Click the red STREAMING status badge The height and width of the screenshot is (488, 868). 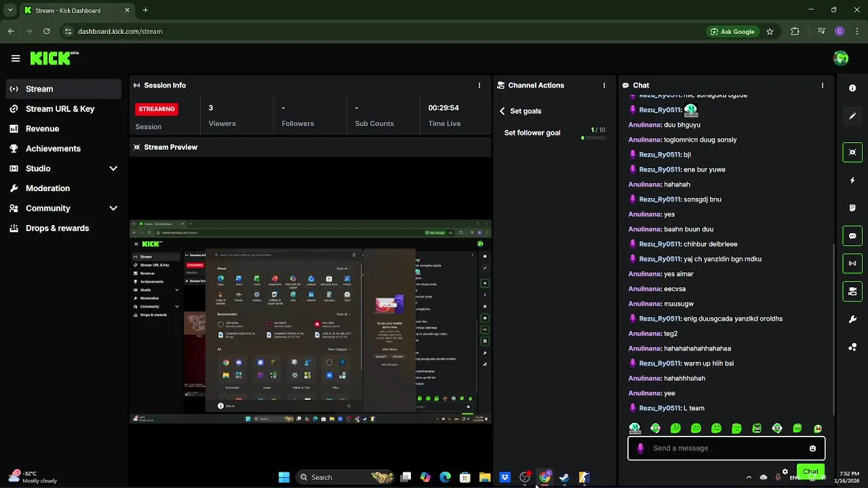click(x=157, y=108)
